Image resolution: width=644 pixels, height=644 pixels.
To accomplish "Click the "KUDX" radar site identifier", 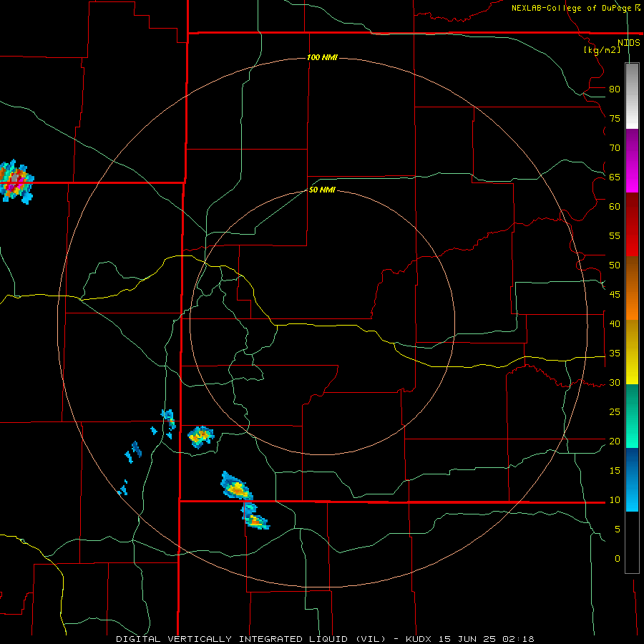I will [x=420, y=639].
